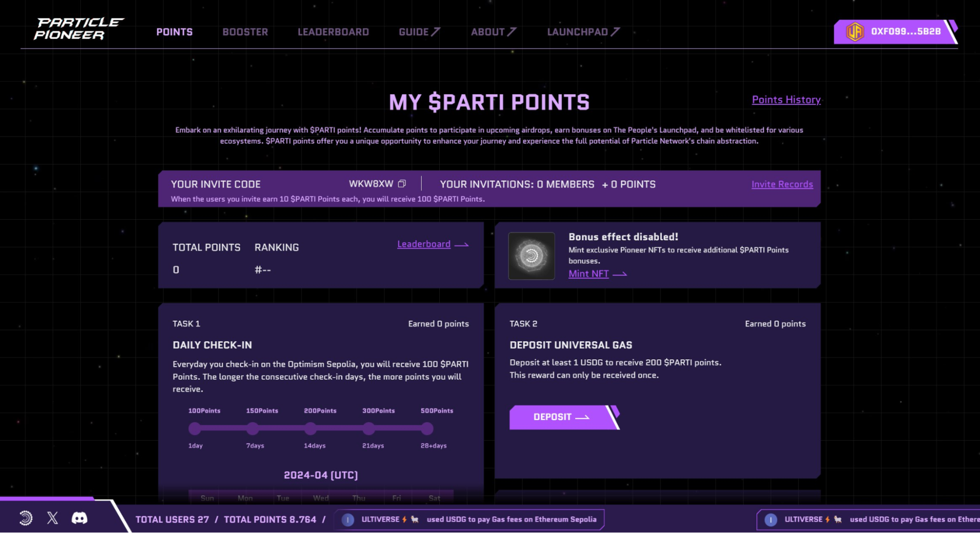Open the Discord icon in footer
980x533 pixels.
click(79, 518)
